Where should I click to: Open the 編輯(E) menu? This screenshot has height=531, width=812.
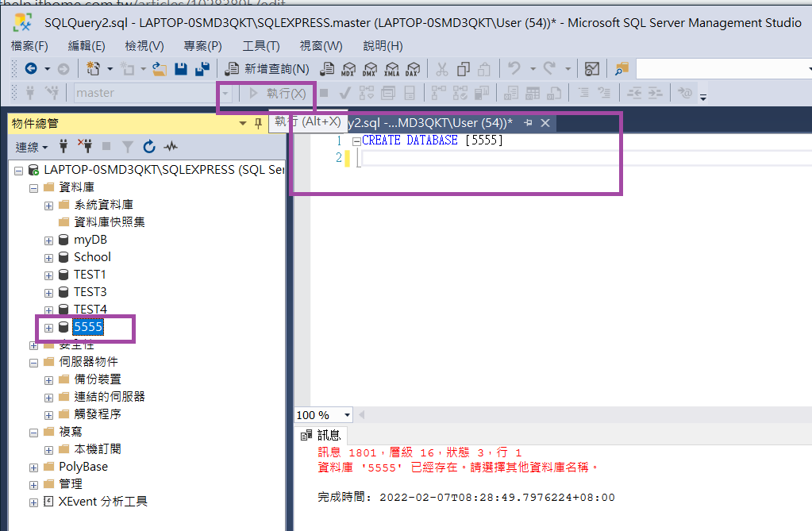coord(87,46)
